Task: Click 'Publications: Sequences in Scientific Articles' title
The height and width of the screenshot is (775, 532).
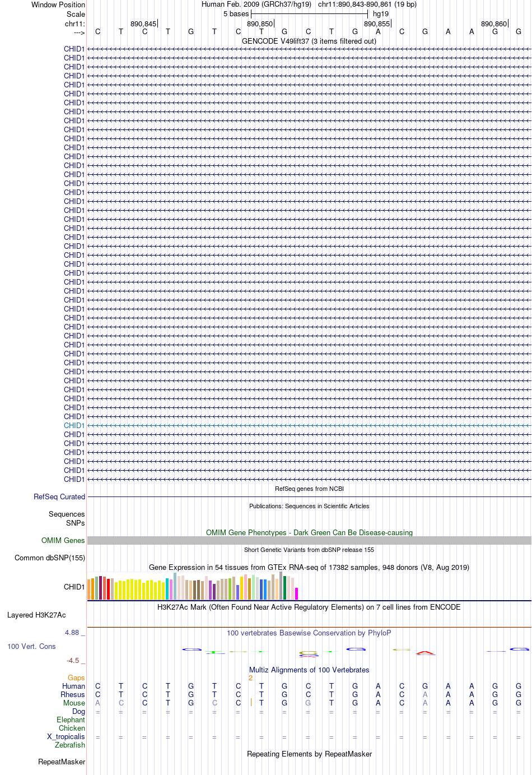Action: (309, 506)
